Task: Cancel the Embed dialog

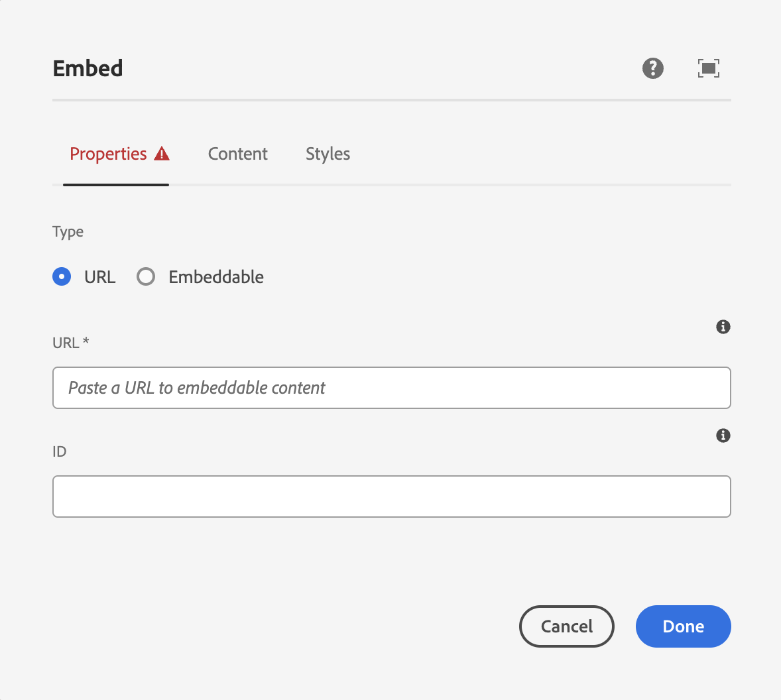Action: (566, 626)
